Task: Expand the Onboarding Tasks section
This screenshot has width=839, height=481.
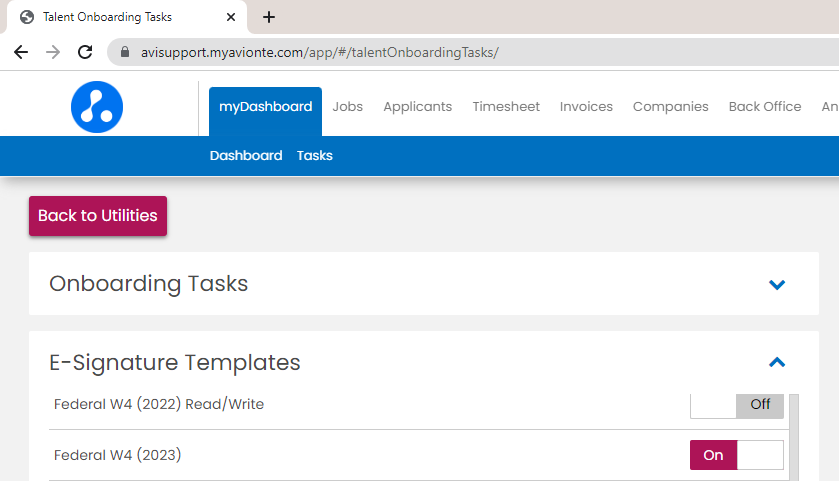Action: tap(777, 284)
